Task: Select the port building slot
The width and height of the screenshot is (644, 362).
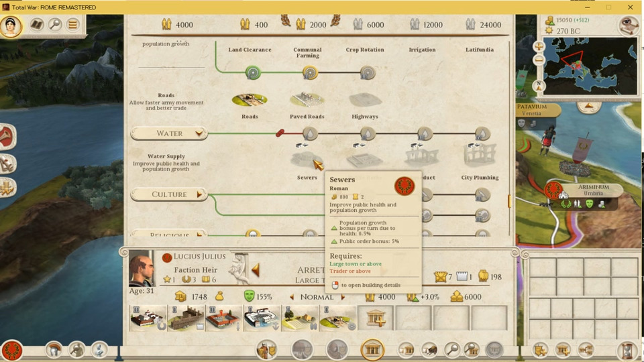Action: coord(262,318)
